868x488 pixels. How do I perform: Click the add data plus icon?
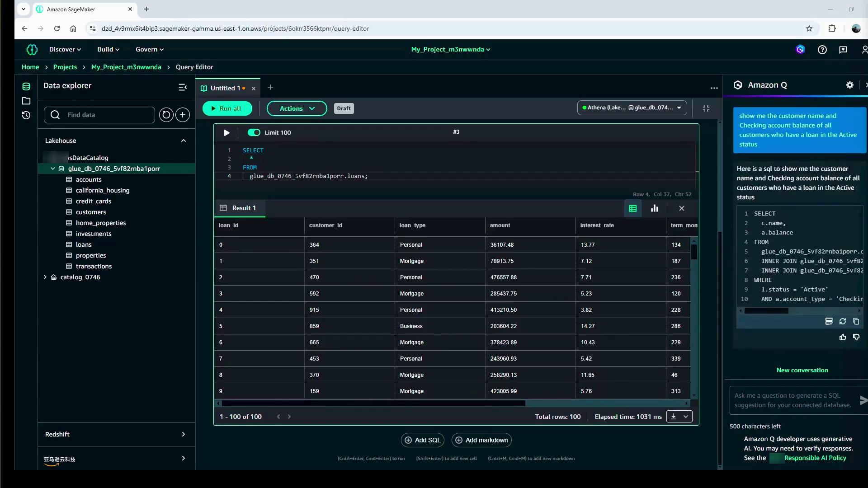183,115
